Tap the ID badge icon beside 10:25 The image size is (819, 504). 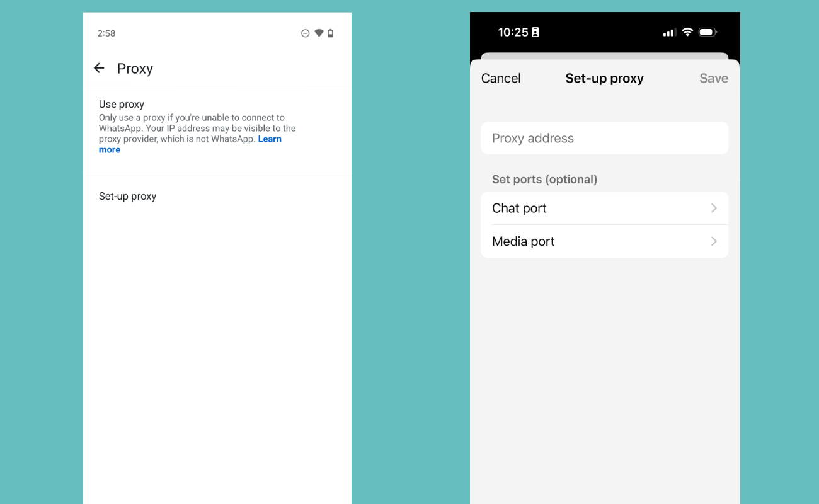tap(535, 32)
